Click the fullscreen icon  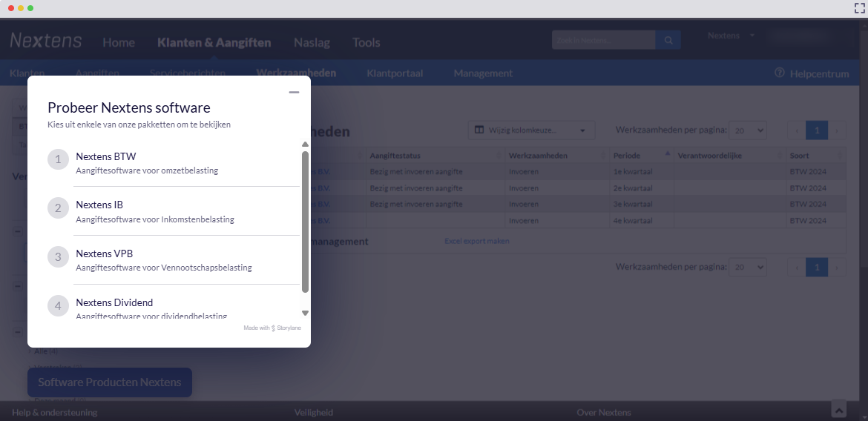(859, 7)
